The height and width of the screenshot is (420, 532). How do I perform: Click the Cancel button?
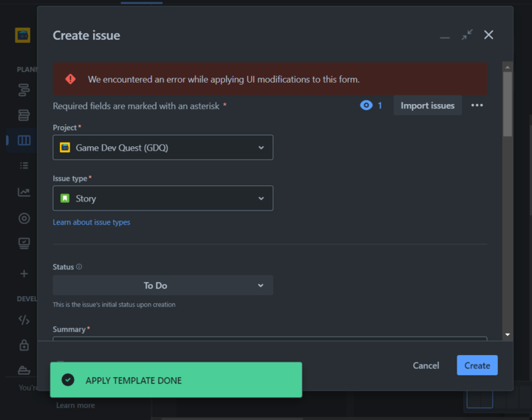pos(426,365)
